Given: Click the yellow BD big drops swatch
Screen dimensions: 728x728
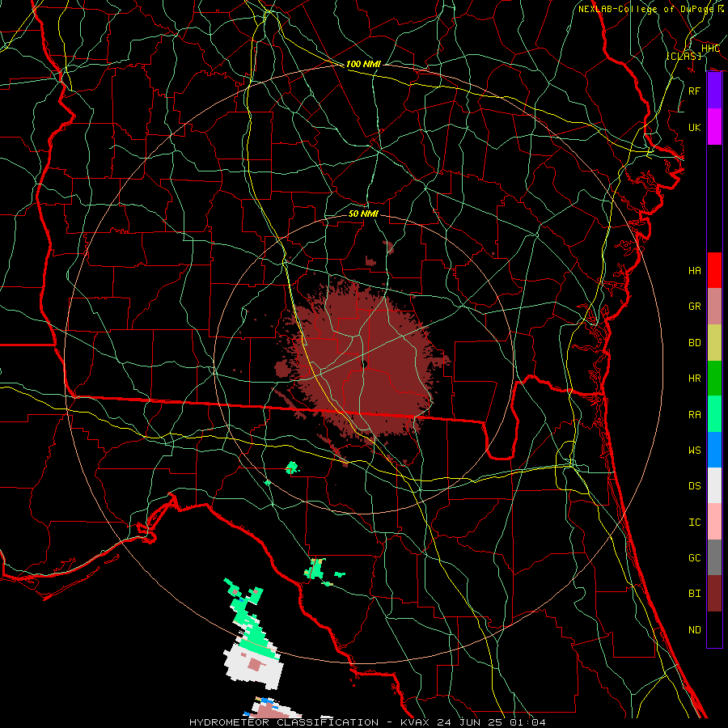Looking at the screenshot, I should [714, 343].
